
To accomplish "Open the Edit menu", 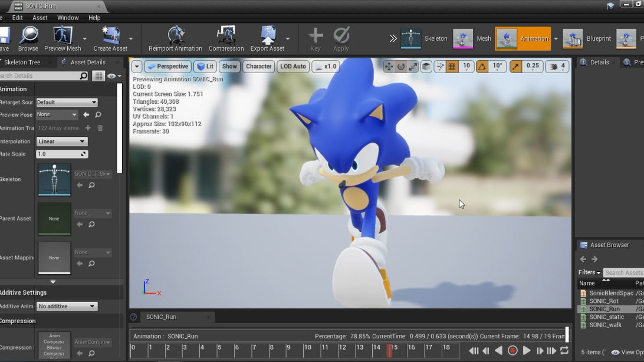I will 17,18.
